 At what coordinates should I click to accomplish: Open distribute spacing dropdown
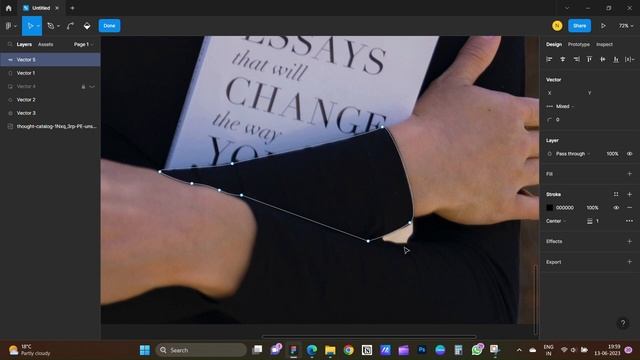(630, 60)
